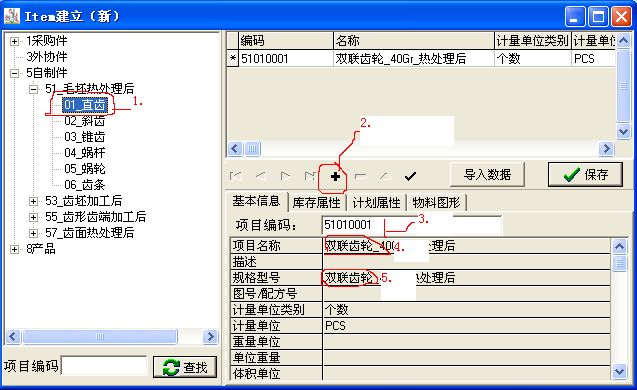Click the 导入数据 button
The width and height of the screenshot is (637, 390).
(x=487, y=175)
